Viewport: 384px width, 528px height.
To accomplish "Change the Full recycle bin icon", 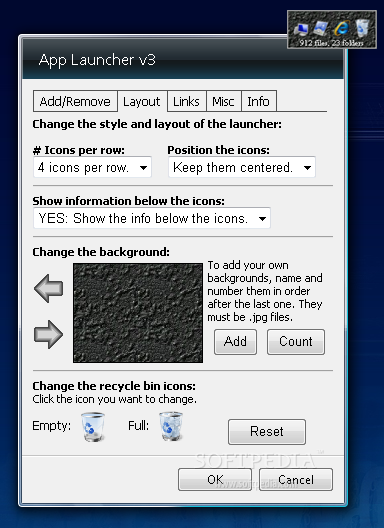I will click(171, 426).
